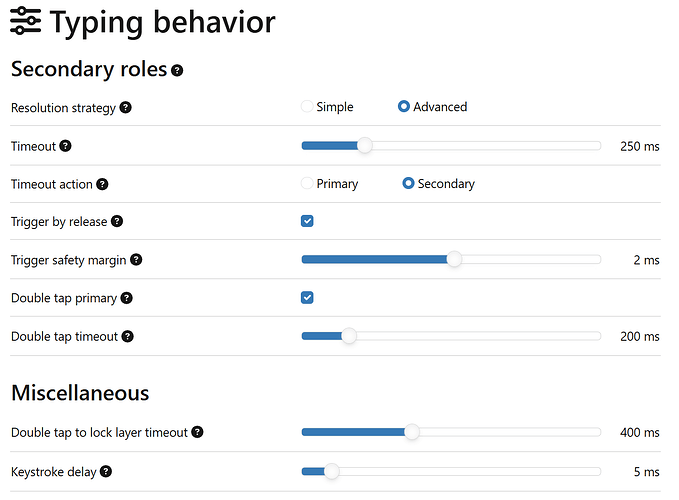Click the Timeout slider handle

pos(364,146)
